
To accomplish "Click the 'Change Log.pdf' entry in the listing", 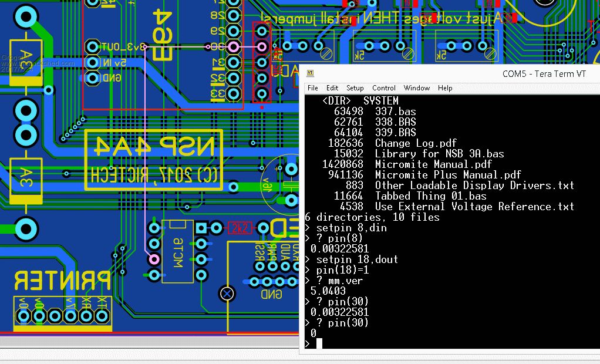I will point(416,143).
